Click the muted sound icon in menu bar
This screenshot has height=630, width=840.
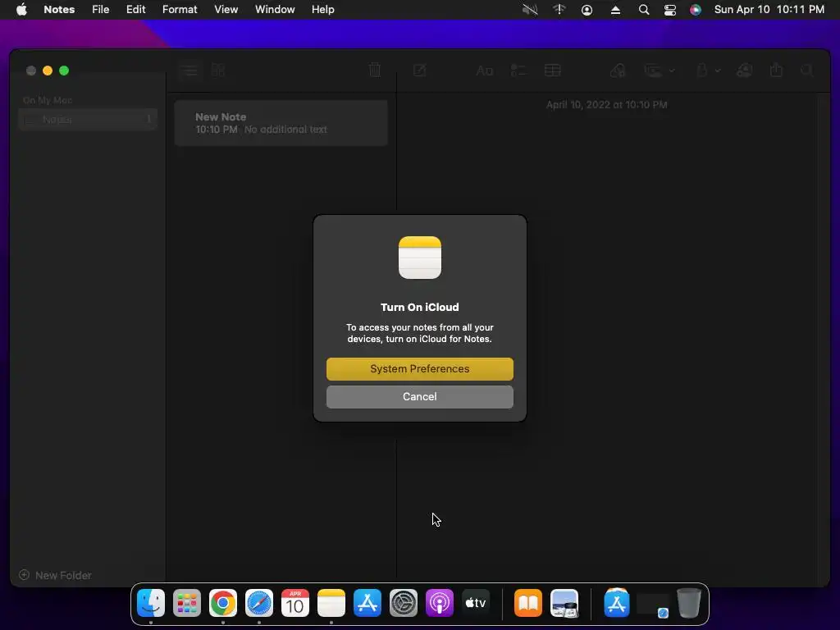[x=530, y=9]
